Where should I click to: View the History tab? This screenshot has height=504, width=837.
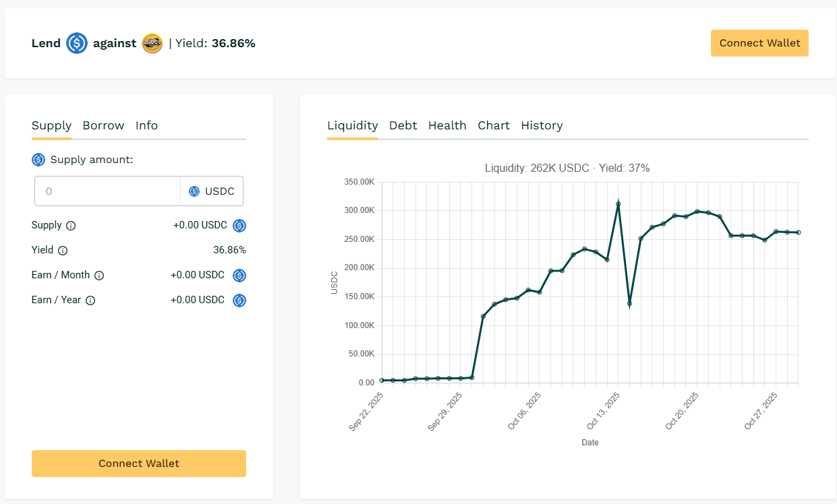(x=542, y=125)
